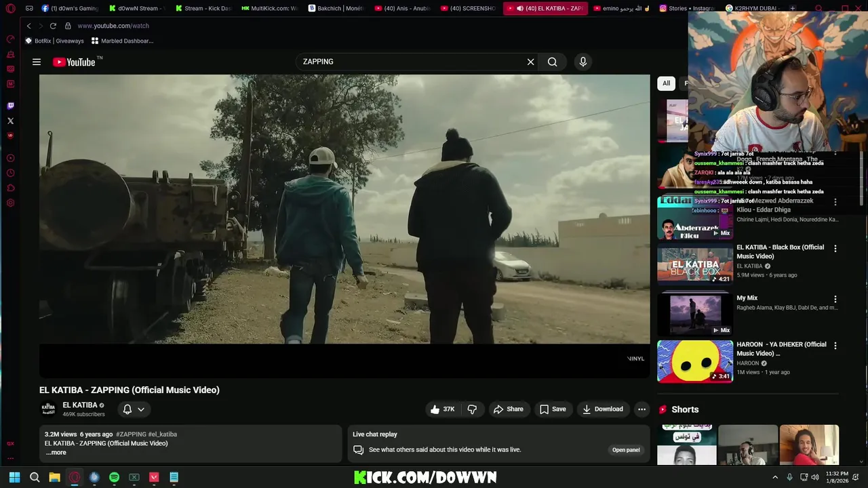Open options menu for My Mix
Screen dimensions: 868x488
(x=835, y=299)
